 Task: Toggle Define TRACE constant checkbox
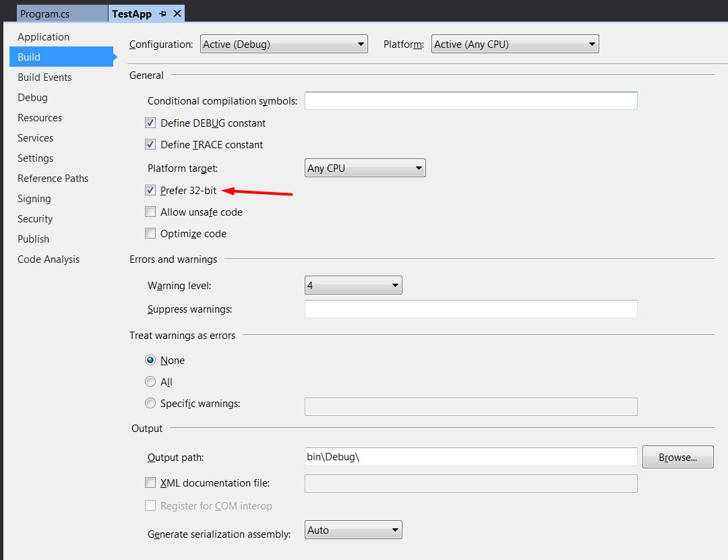150,144
